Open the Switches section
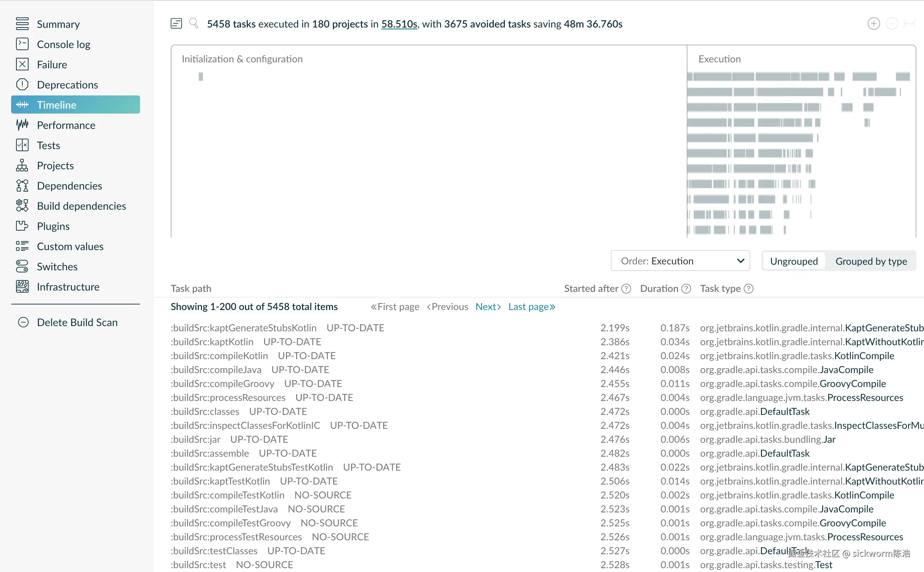924x572 pixels. tap(57, 267)
